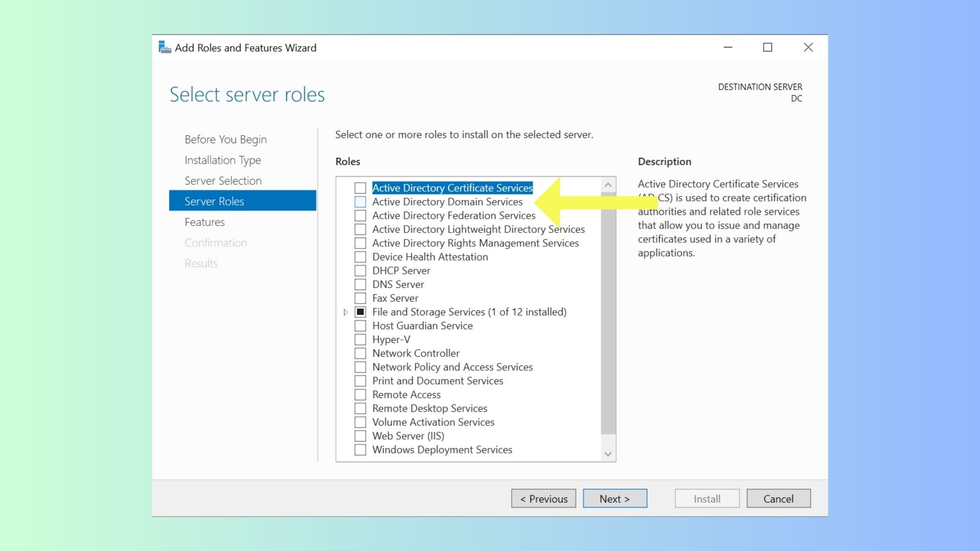Viewport: 980px width, 551px height.
Task: Toggle the Hyper-V role checkbox
Action: point(360,340)
